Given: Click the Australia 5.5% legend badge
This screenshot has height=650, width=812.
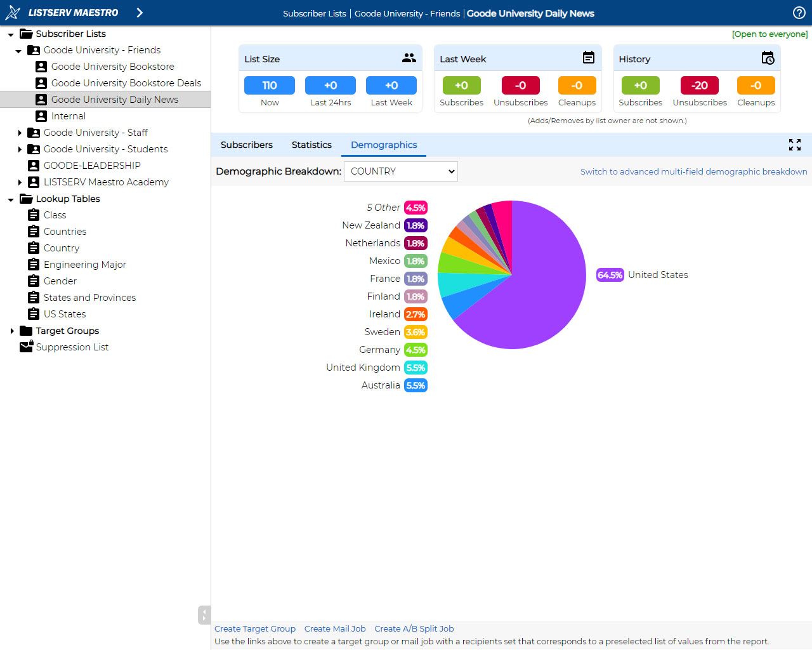Looking at the screenshot, I should pos(416,385).
